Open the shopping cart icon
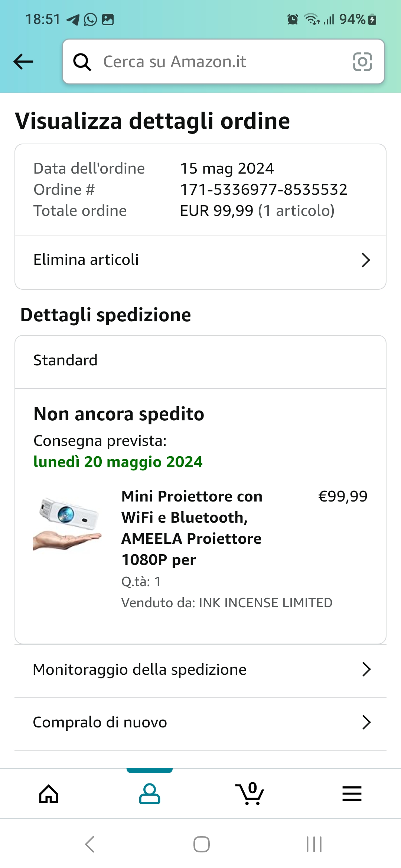 250,794
